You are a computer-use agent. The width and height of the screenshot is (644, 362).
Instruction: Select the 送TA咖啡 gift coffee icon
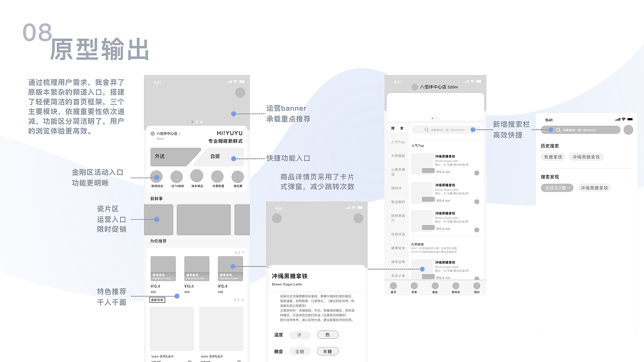click(177, 175)
